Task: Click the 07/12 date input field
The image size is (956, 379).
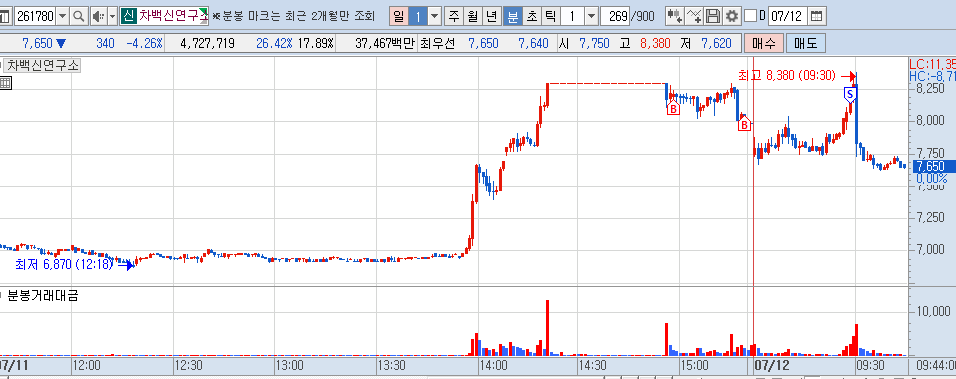Action: (787, 16)
